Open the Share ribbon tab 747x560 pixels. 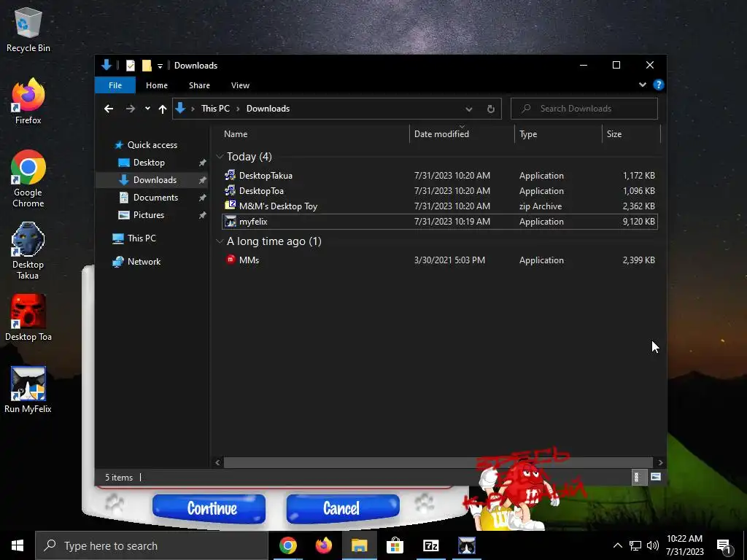[199, 85]
